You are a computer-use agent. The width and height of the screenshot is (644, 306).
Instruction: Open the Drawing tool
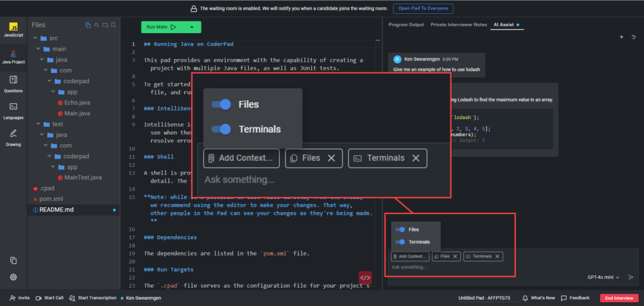(x=13, y=137)
